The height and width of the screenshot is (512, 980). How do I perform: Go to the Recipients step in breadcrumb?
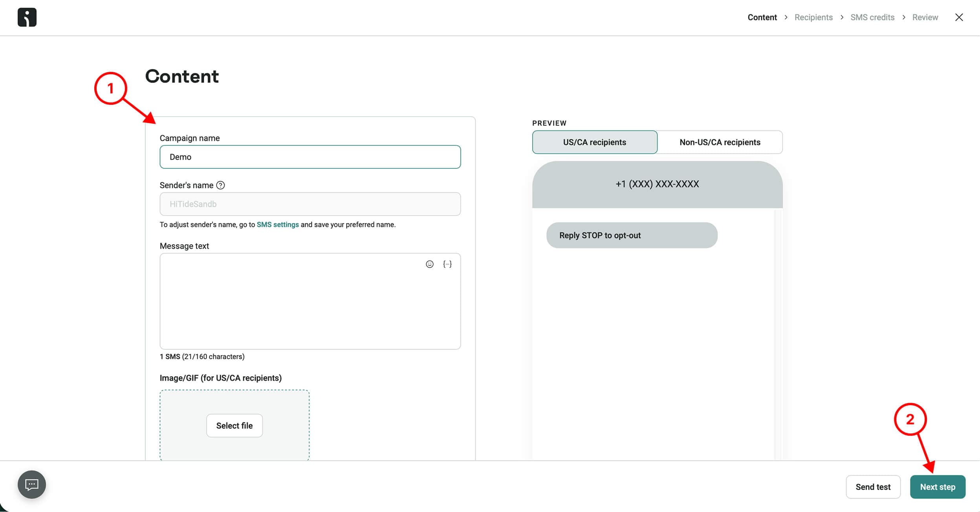click(813, 17)
